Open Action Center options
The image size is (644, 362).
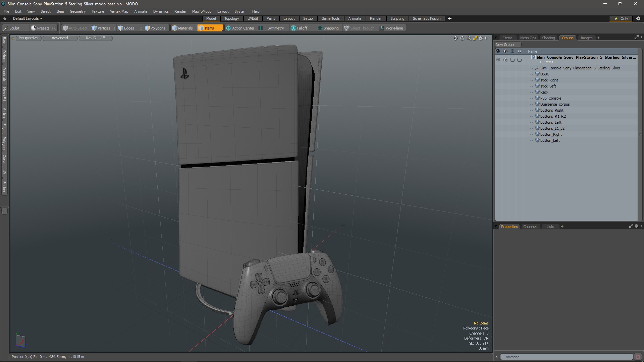(240, 28)
